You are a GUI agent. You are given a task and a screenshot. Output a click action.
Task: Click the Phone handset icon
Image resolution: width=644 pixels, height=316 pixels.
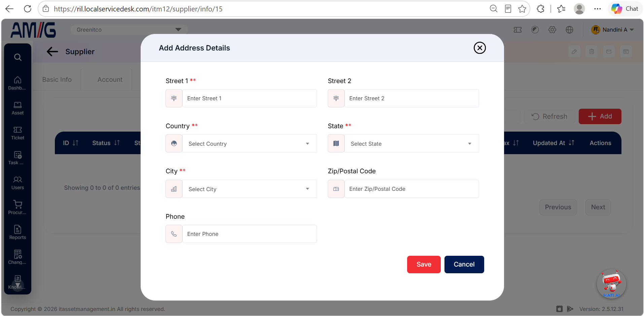coord(174,234)
